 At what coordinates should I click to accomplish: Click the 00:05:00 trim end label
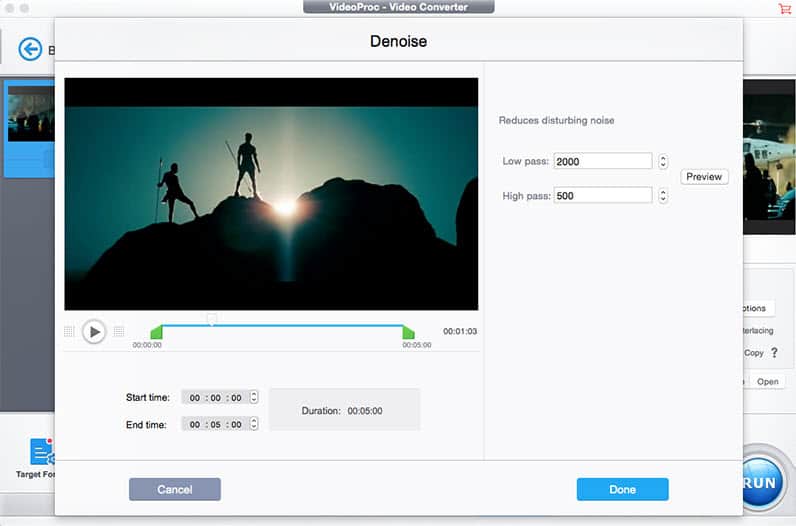pos(417,345)
